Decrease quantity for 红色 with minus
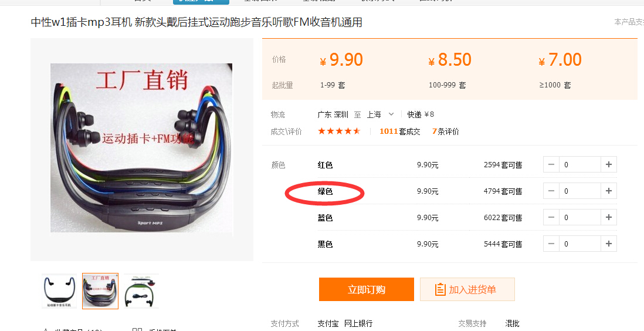The image size is (644, 331). click(x=551, y=165)
